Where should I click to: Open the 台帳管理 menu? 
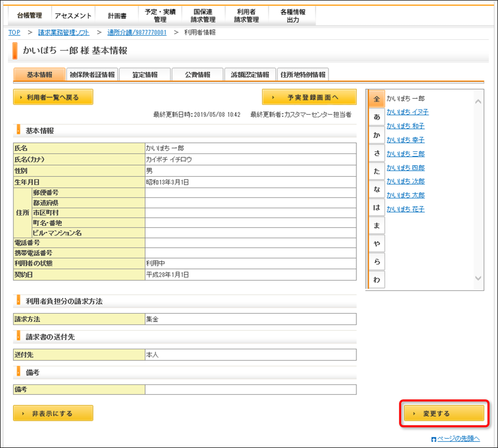(29, 16)
